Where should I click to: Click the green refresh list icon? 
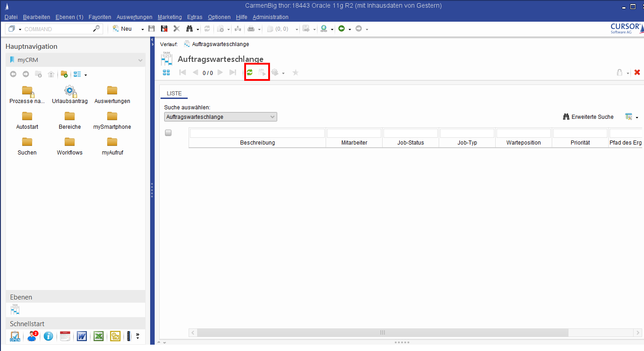pos(250,73)
